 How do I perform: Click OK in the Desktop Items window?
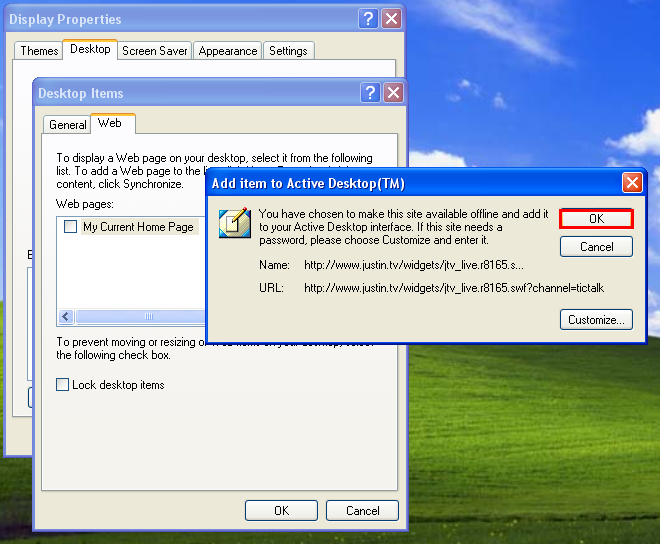click(281, 510)
